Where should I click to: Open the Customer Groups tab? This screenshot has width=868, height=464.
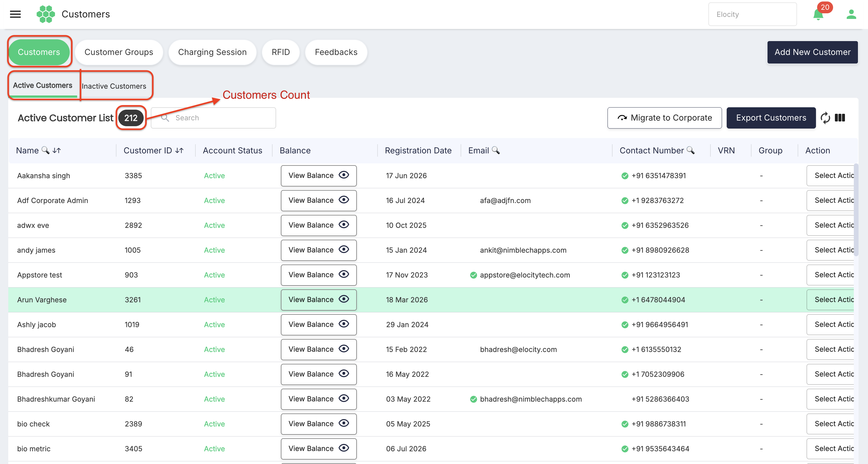pyautogui.click(x=119, y=52)
